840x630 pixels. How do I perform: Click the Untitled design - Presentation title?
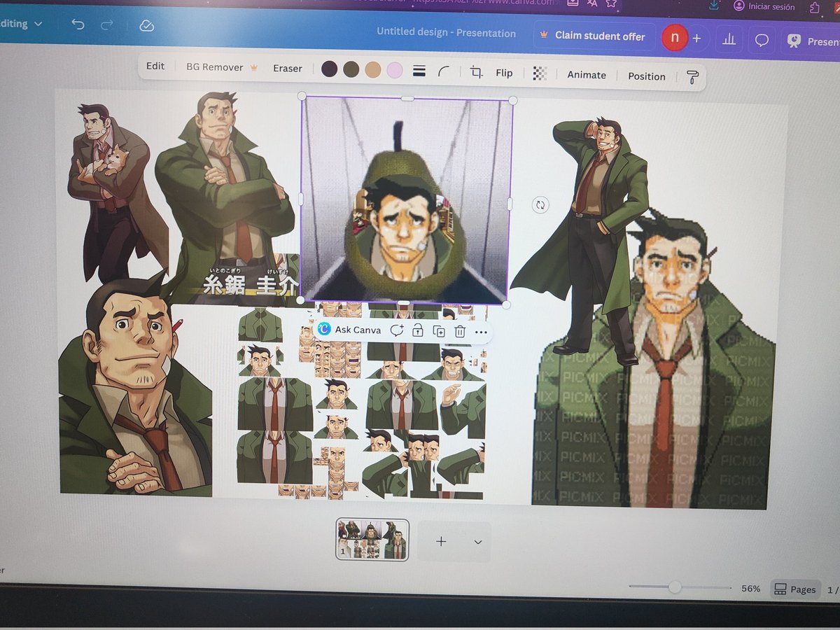446,32
